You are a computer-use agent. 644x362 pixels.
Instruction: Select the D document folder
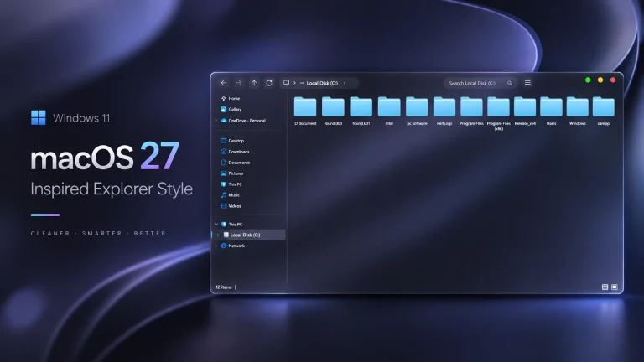(x=305, y=111)
